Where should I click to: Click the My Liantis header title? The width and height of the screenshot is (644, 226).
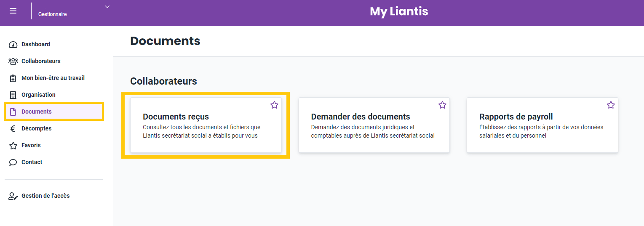[399, 11]
